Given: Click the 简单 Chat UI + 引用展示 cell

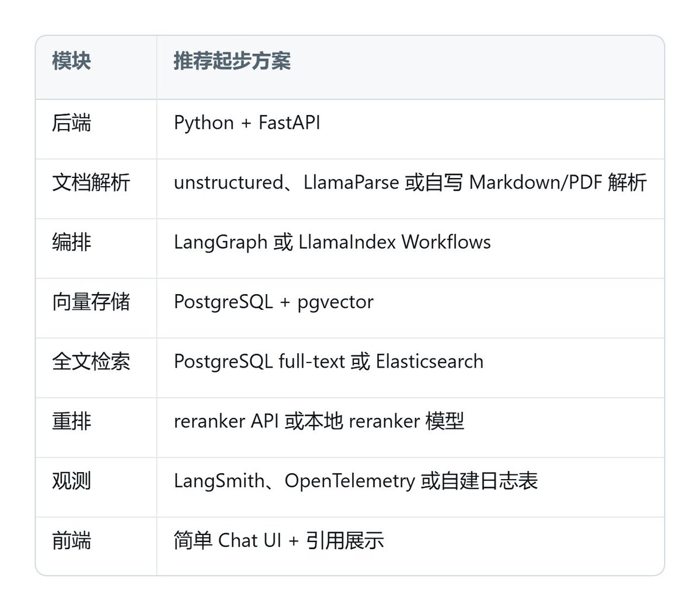Looking at the screenshot, I should 278,540.
